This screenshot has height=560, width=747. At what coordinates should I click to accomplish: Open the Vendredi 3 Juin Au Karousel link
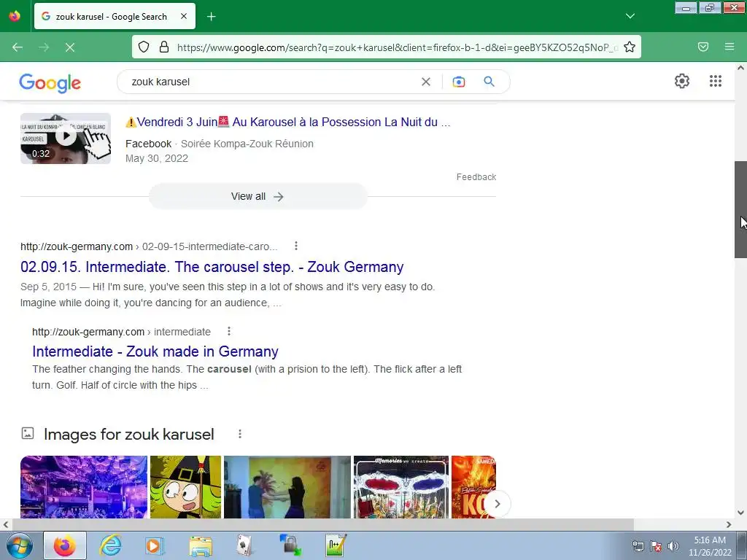287,122
